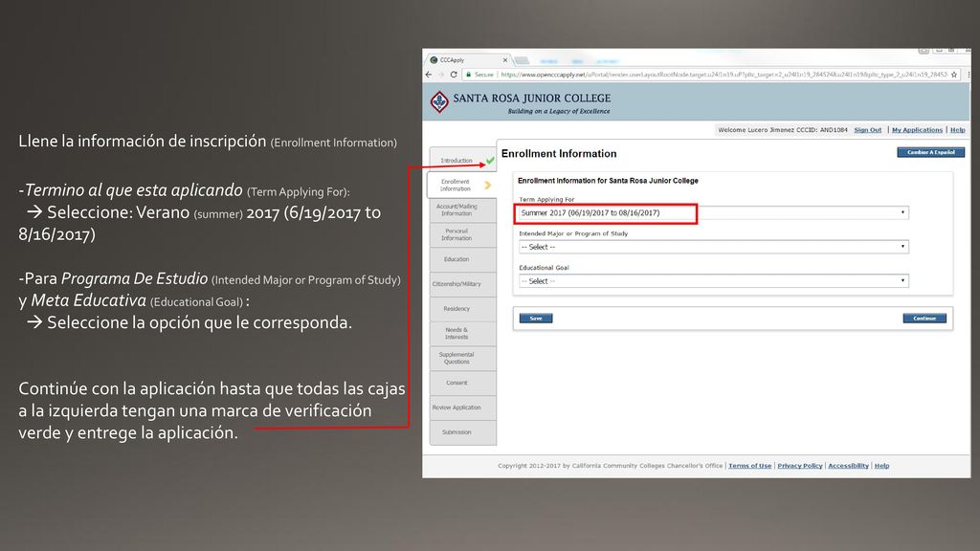This screenshot has height=551, width=980.
Task: Click Help link in footer
Action: pos(881,466)
